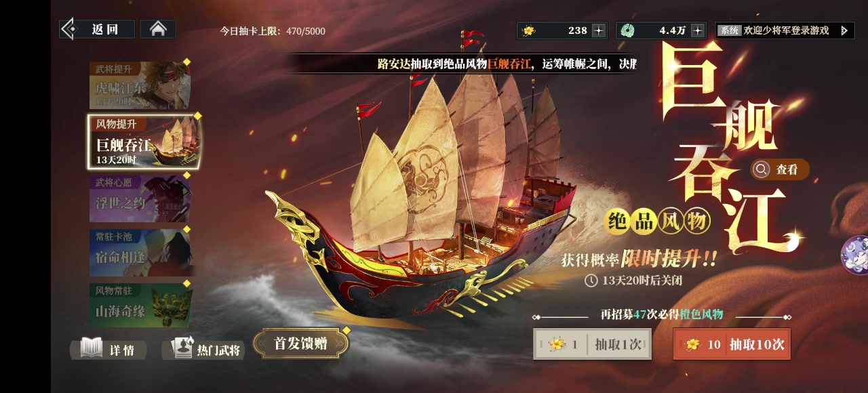Expand system chat message with arrow

[x=844, y=30]
